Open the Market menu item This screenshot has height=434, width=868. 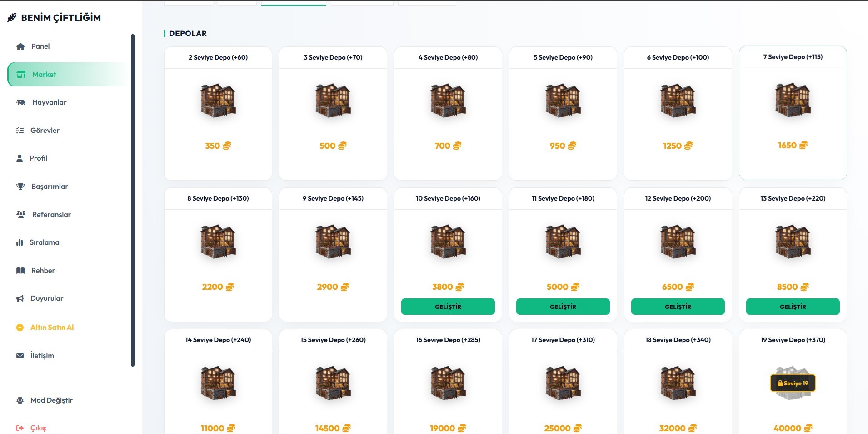[44, 75]
